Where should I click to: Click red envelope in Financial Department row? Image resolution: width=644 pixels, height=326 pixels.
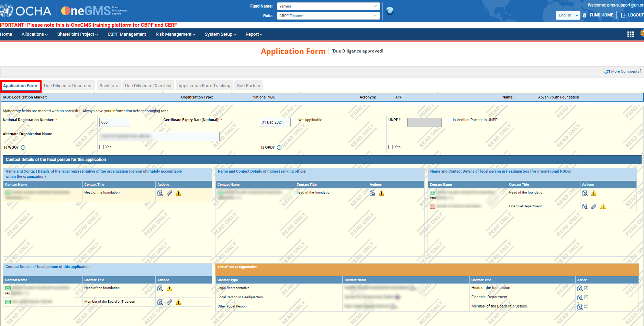(433, 207)
